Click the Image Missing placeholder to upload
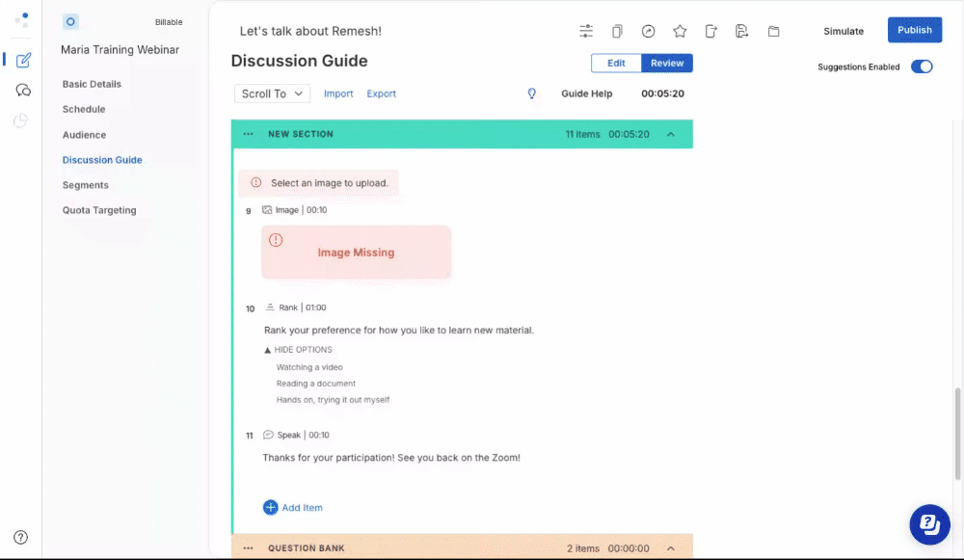 (x=356, y=253)
